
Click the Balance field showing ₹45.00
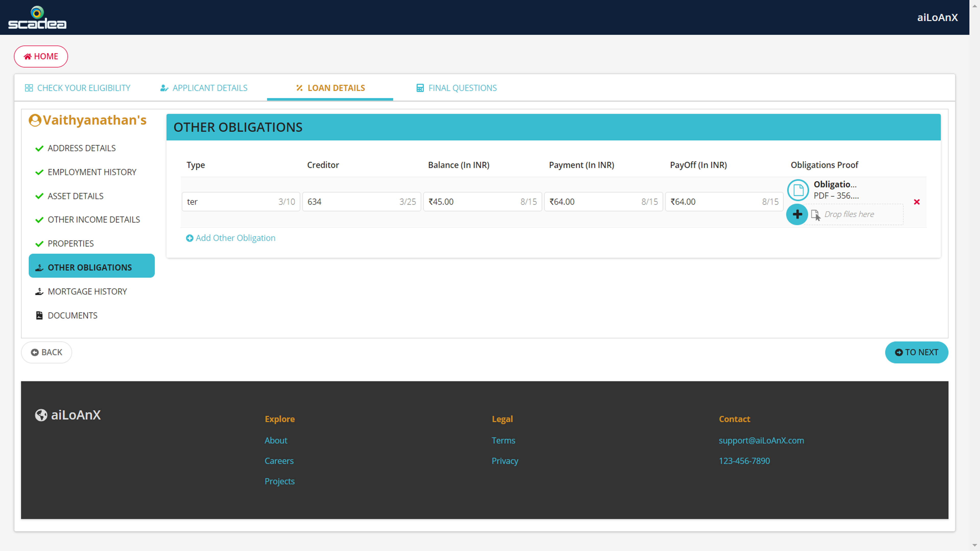483,202
